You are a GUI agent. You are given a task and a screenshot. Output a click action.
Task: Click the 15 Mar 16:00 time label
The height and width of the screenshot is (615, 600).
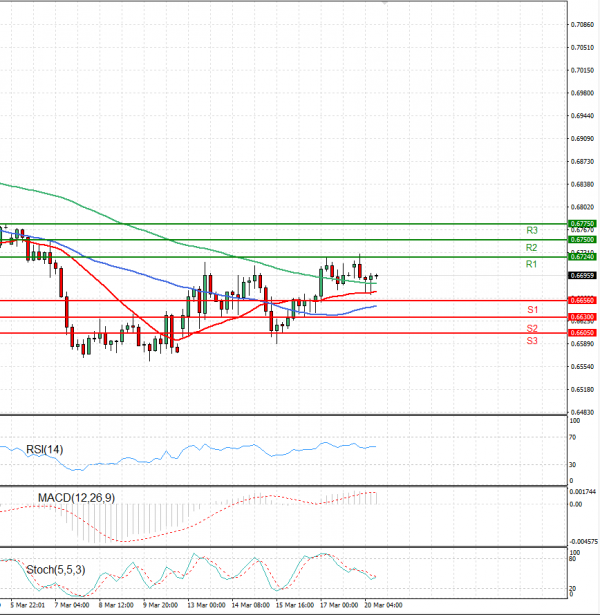click(295, 605)
